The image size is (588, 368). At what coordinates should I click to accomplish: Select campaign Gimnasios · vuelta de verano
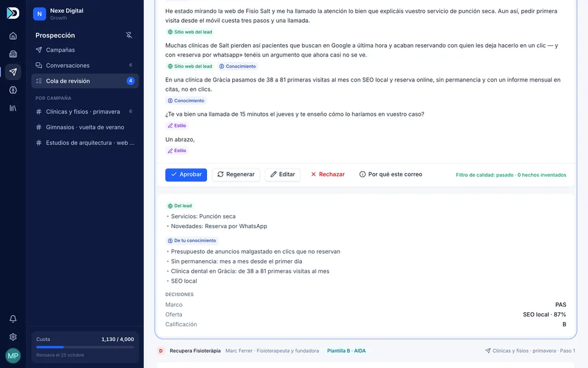(85, 128)
